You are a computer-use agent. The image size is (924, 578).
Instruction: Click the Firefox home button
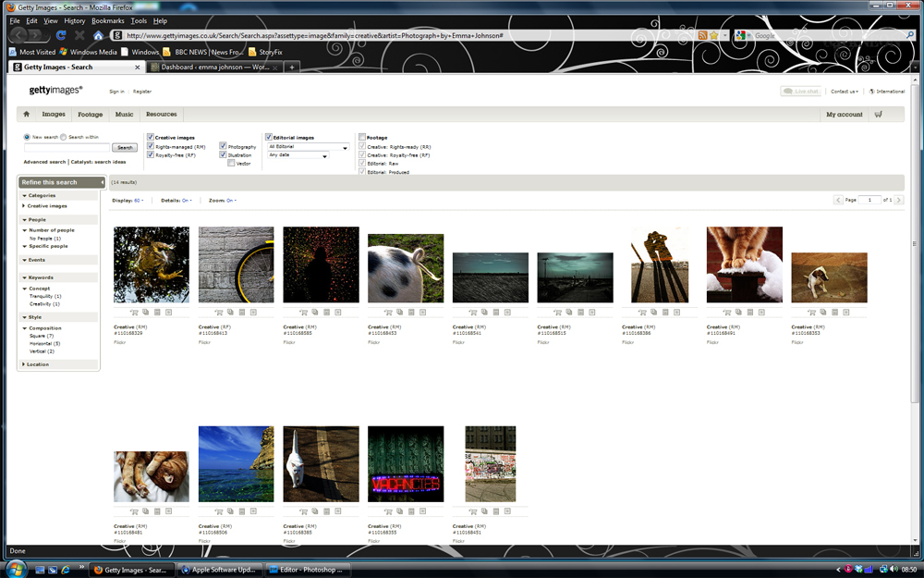(98, 36)
